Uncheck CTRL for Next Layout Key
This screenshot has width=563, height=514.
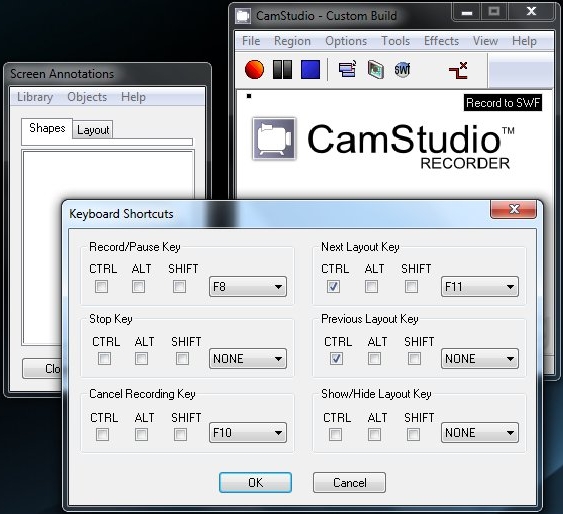333,286
